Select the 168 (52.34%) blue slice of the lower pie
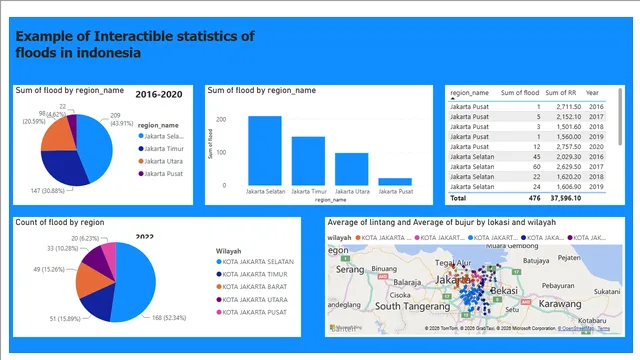 click(136, 282)
